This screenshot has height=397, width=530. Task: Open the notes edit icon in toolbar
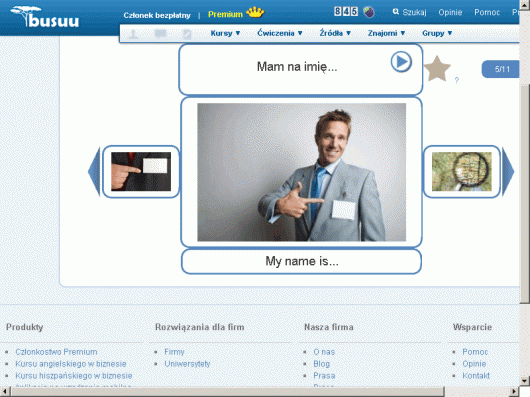click(x=187, y=33)
